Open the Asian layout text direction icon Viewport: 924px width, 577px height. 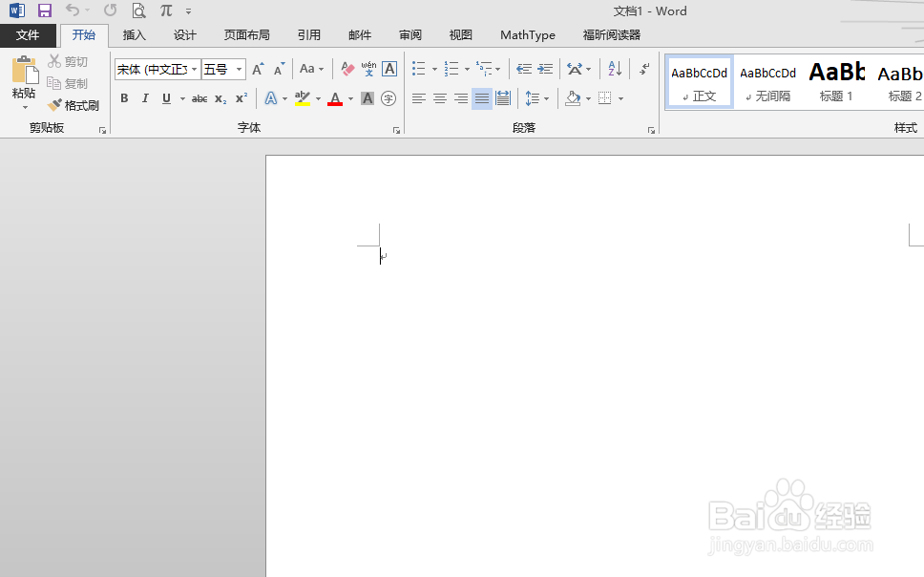click(x=575, y=69)
